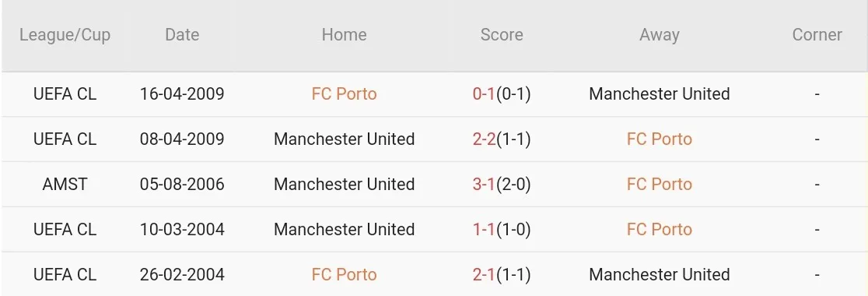This screenshot has width=868, height=296.
Task: Open Manchester United home team on 08-04-2009
Action: pos(344,139)
